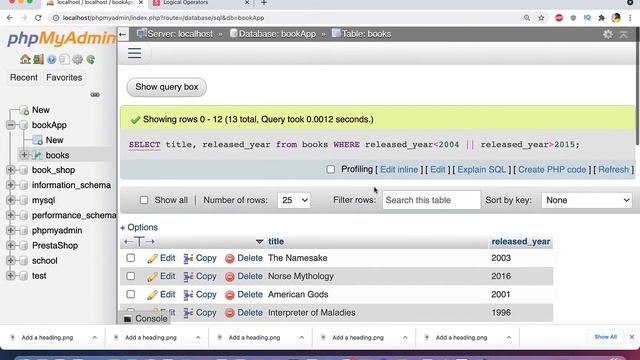Check the Show all checkbox
Image resolution: width=640 pixels, height=360 pixels.
pos(144,200)
